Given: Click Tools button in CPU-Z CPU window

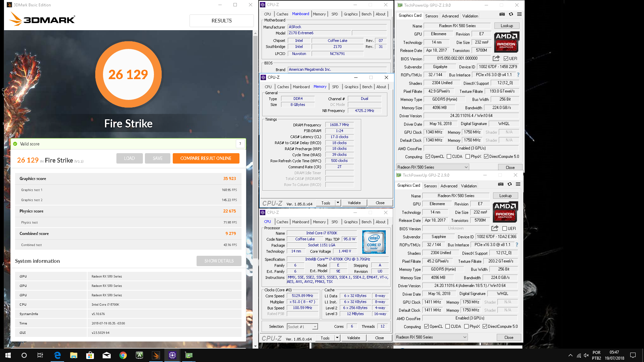Looking at the screenshot, I should [x=325, y=338].
